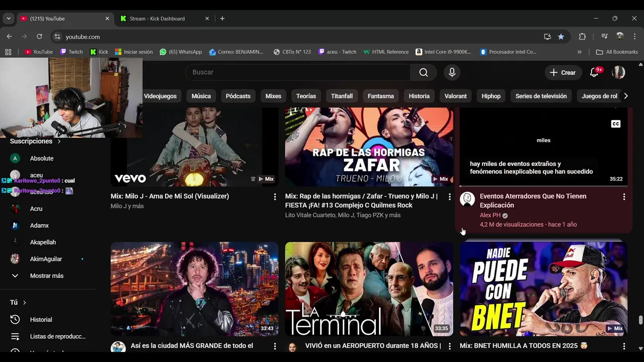Reload the YouTube page
644x362 pixels.
39,37
